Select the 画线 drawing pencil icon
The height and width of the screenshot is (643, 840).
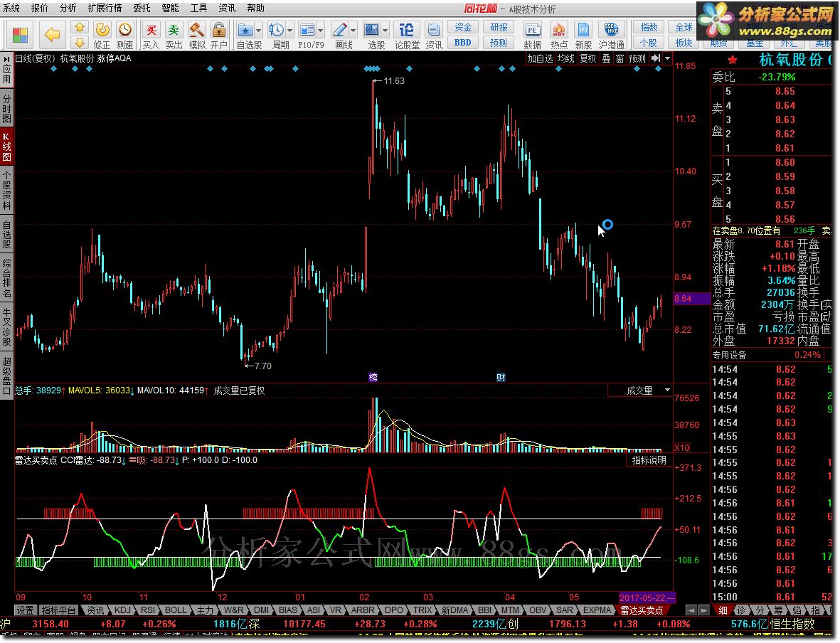tap(340, 30)
